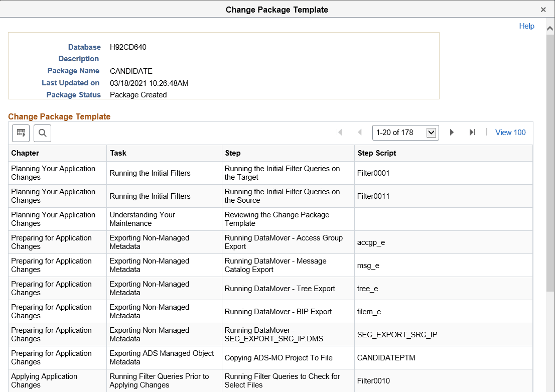Advance with the next page arrow
The image size is (555, 392).
(451, 132)
